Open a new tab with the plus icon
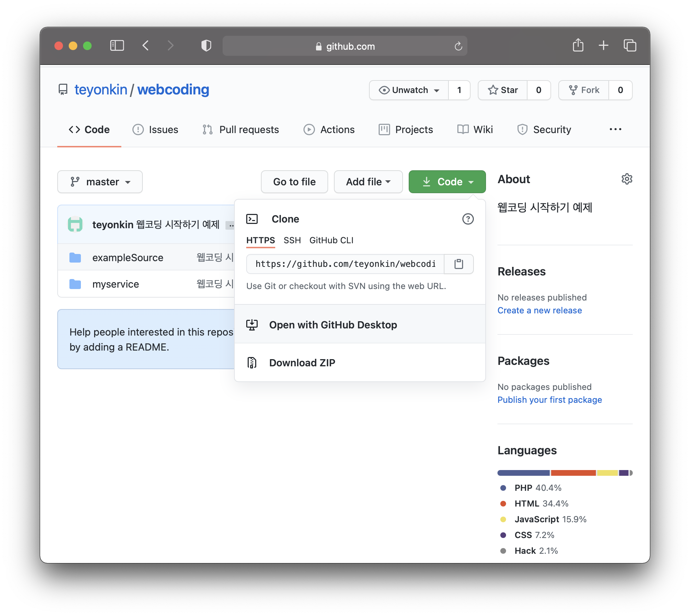Screen dimensions: 690x616 603,45
